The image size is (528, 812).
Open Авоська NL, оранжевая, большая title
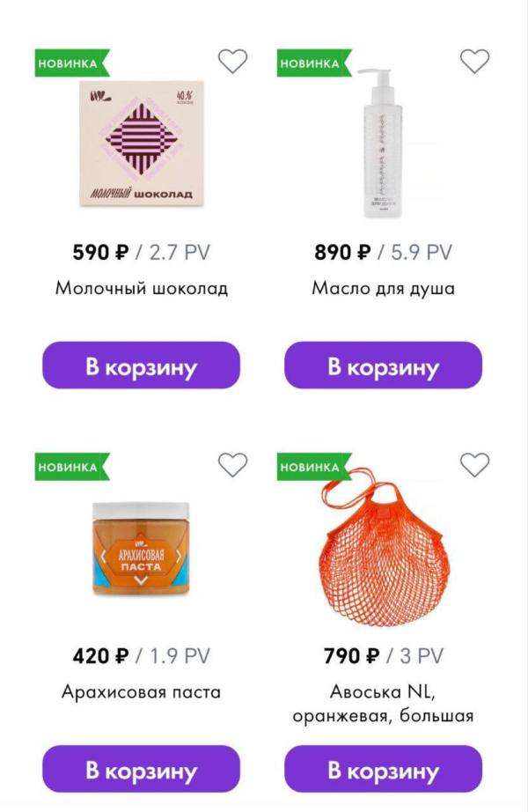(383, 704)
